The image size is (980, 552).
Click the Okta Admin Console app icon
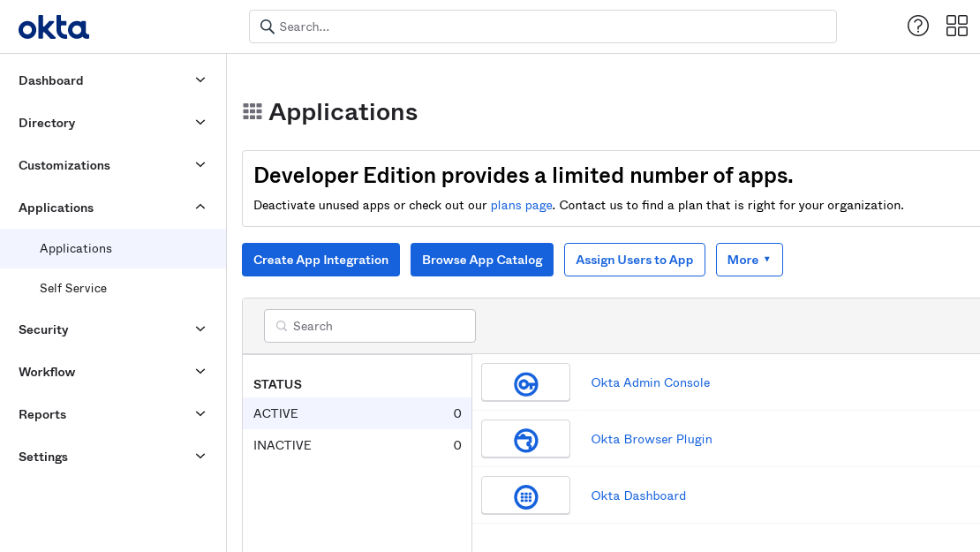[x=525, y=382]
